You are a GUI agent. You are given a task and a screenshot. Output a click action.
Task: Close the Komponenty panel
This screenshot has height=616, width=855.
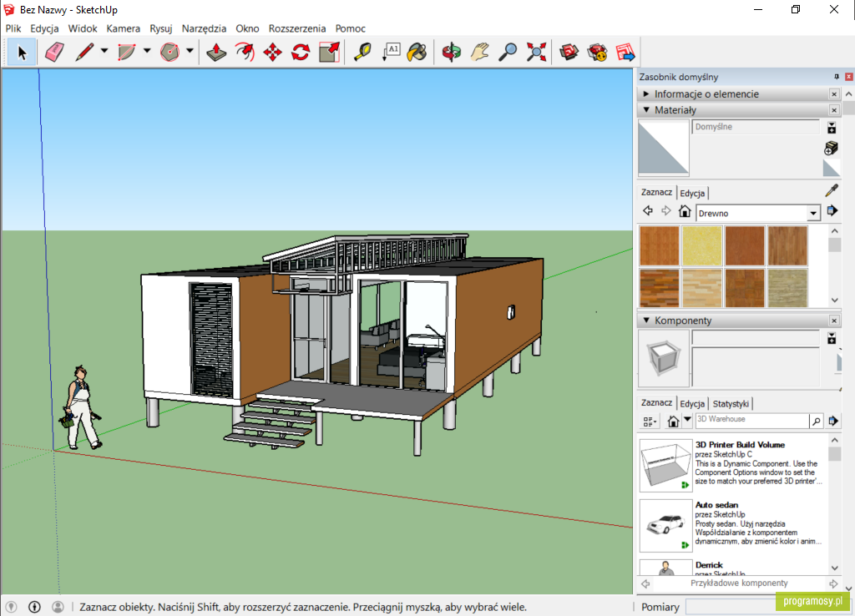(834, 321)
